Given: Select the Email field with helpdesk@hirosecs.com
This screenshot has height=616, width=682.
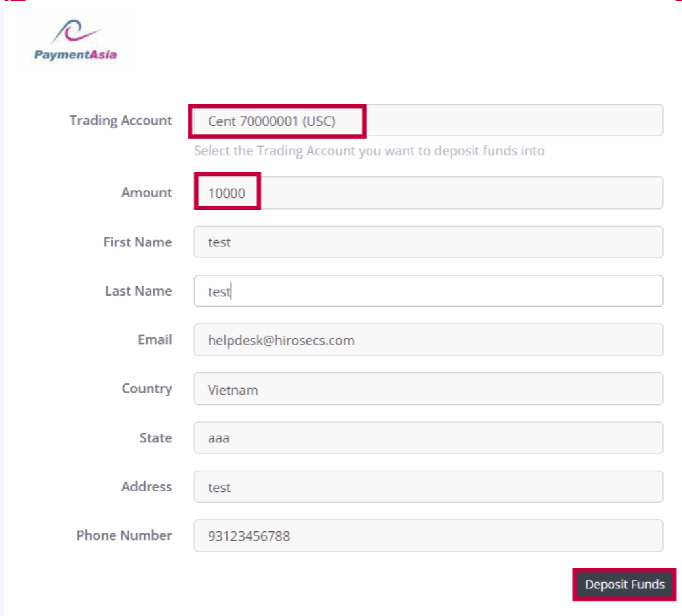Looking at the screenshot, I should click(428, 340).
